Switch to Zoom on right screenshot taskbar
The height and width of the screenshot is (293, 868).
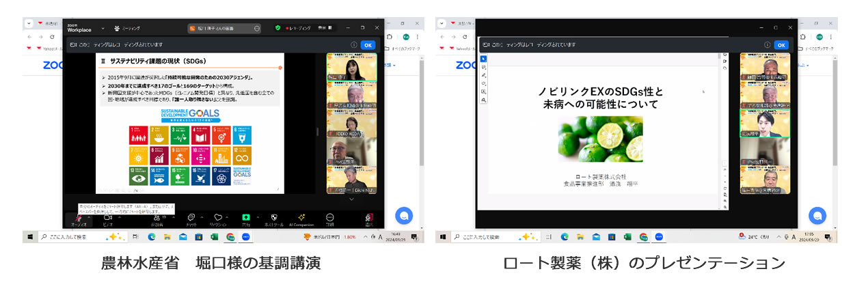[x=659, y=237]
